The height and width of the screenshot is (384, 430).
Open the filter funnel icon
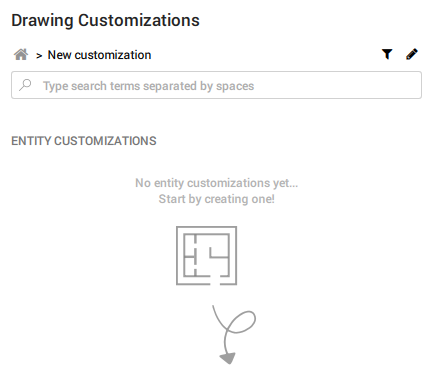387,54
